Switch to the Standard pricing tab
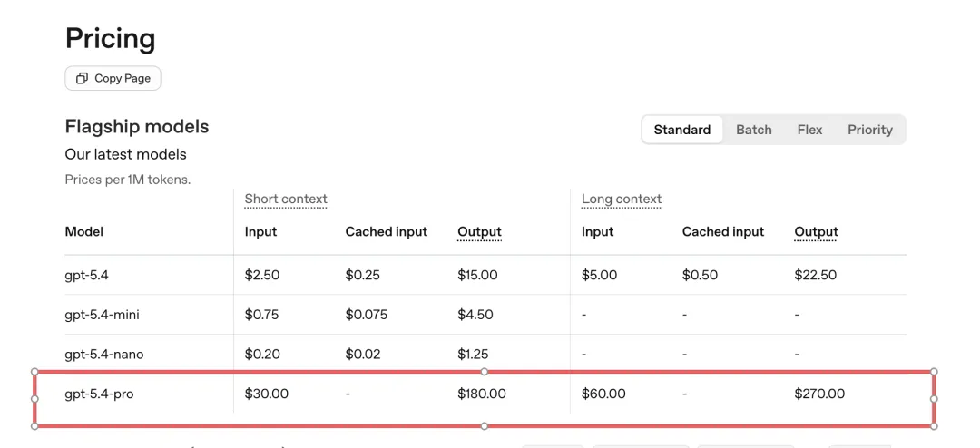The image size is (980, 448). click(682, 130)
